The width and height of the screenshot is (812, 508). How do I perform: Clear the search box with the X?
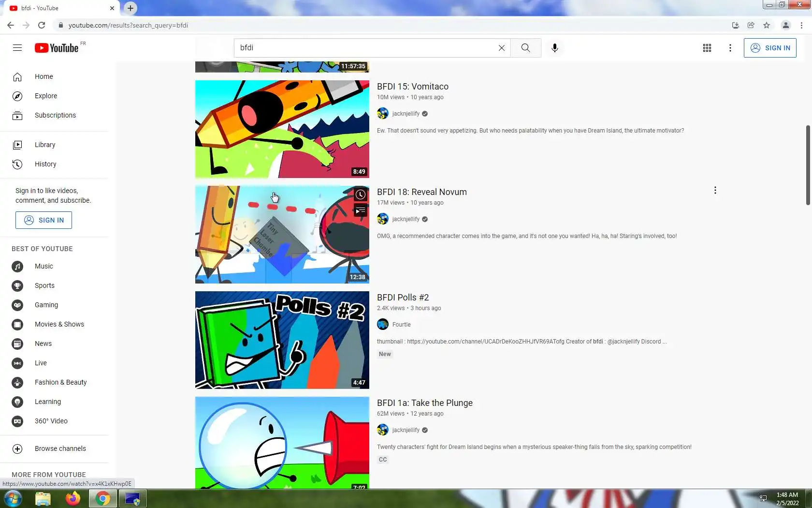point(502,48)
